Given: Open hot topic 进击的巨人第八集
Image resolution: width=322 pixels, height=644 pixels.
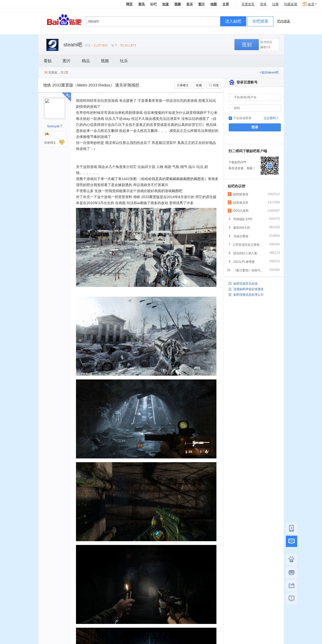Looking at the screenshot, I should (x=245, y=253).
